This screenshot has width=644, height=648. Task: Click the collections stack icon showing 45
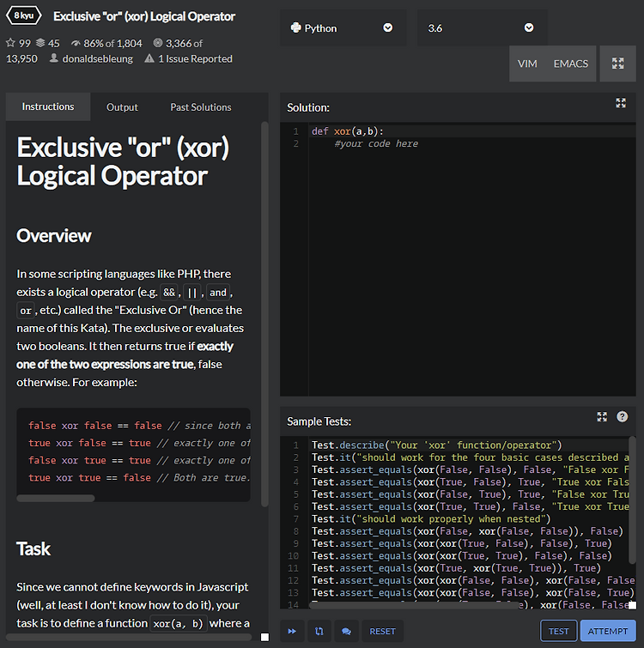pos(40,43)
